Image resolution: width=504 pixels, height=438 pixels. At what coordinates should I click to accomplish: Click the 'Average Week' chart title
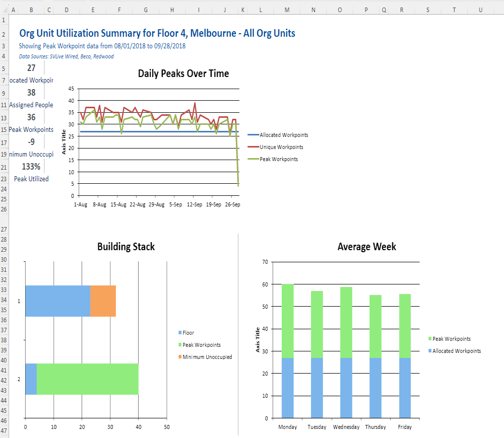[367, 247]
